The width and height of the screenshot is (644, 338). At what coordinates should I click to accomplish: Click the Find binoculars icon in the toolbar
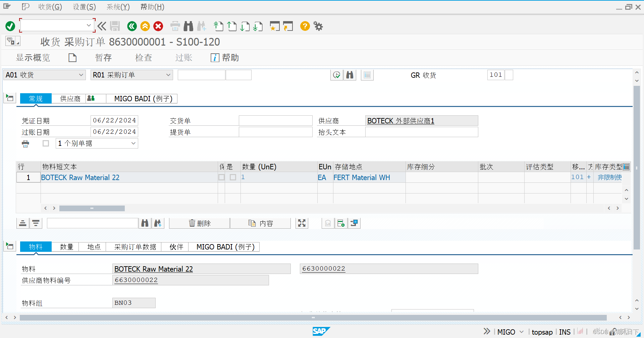pos(189,26)
